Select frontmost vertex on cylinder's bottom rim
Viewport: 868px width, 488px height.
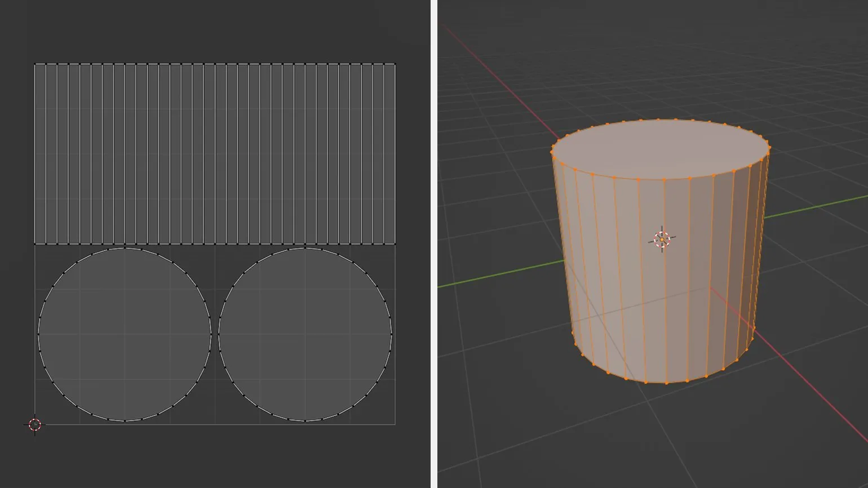coord(667,383)
